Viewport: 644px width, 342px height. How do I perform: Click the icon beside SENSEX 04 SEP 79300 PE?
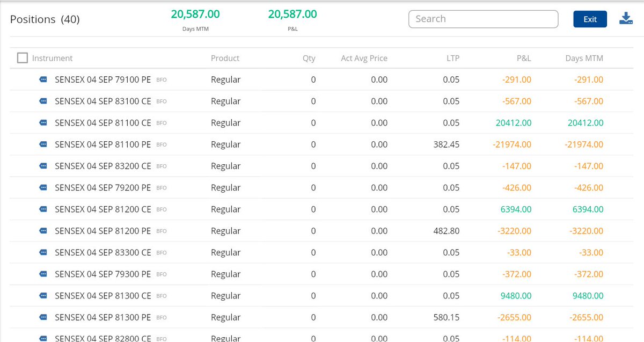tap(43, 274)
